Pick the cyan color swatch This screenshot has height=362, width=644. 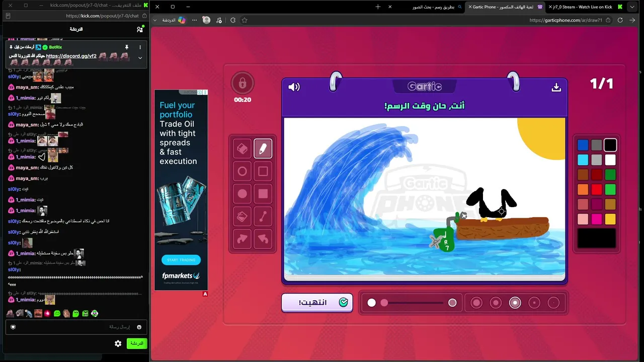[583, 160]
